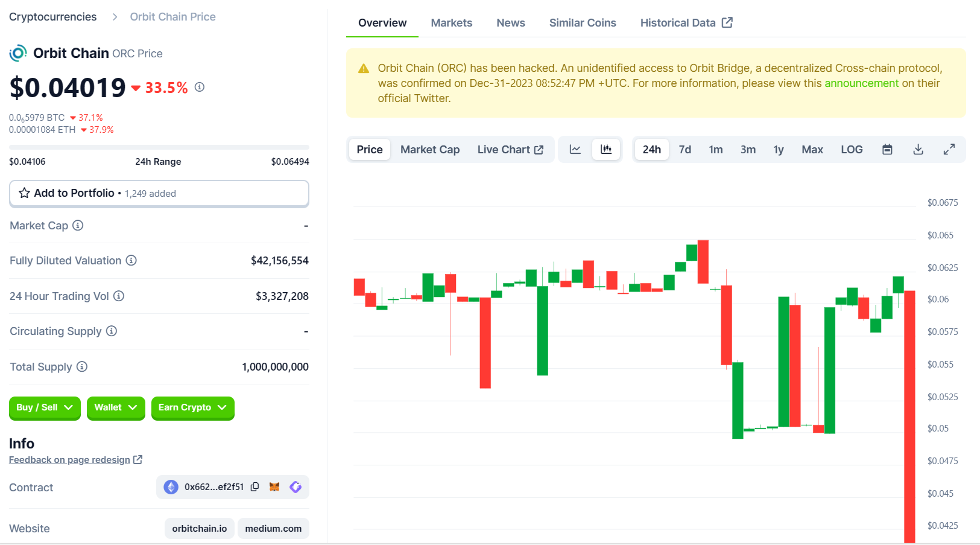Add token to MetaMask via fox icon
Viewport: 980px width, 545px height.
coord(274,487)
